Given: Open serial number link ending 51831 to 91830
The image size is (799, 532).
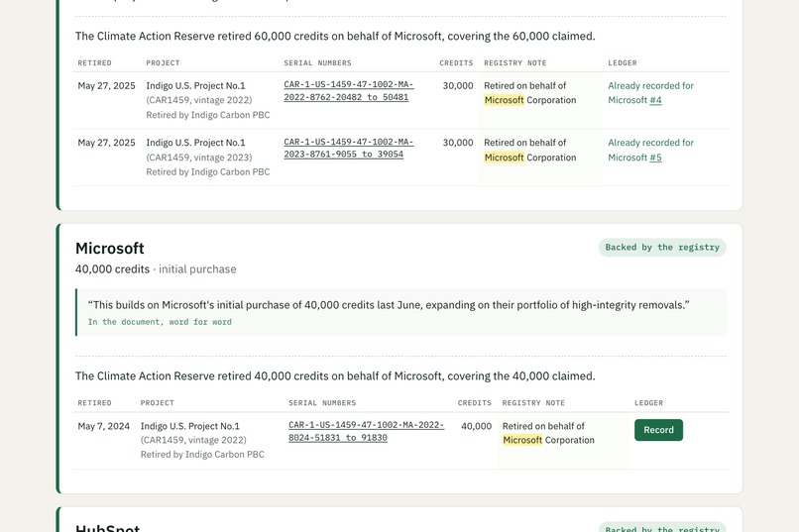Looking at the screenshot, I should (366, 431).
